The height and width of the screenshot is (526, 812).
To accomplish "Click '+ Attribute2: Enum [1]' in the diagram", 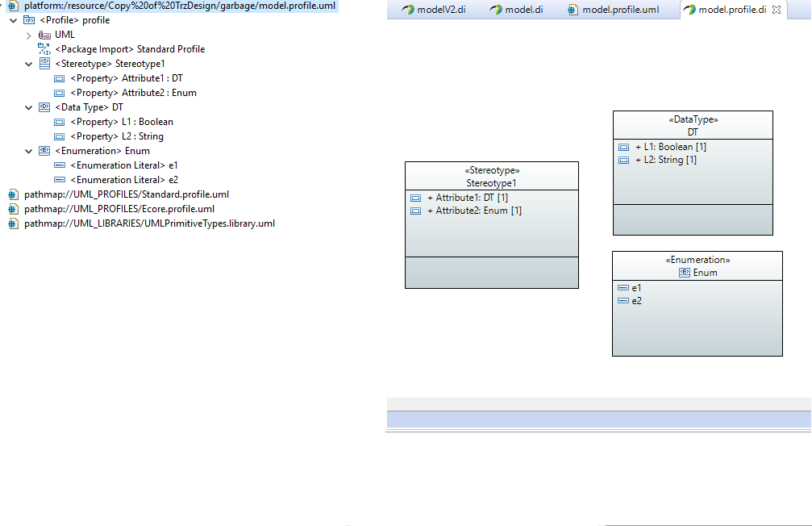I will click(474, 211).
